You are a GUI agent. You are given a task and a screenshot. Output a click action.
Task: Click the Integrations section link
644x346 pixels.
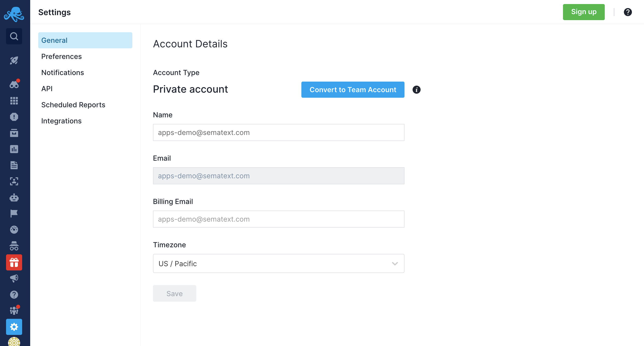coord(61,121)
